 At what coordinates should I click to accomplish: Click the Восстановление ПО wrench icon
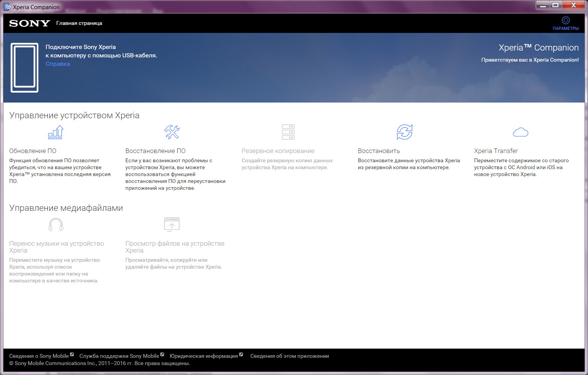[172, 132]
